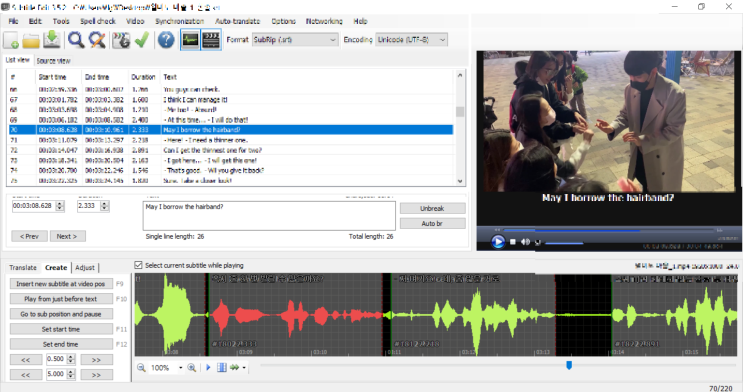
Task: Switch to the Adjust tab
Action: [x=85, y=268]
